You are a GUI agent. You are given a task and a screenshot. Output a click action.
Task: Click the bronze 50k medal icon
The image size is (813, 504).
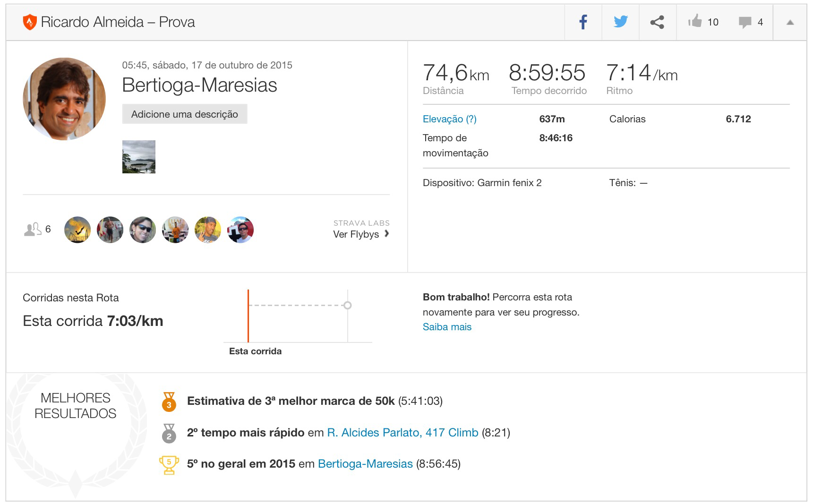pyautogui.click(x=169, y=401)
